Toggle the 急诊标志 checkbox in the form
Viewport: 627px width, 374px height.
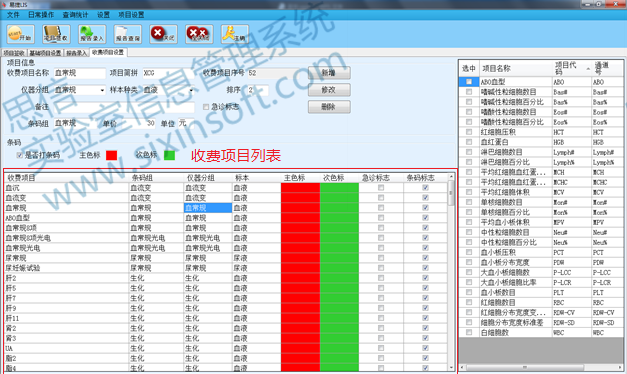tap(206, 107)
